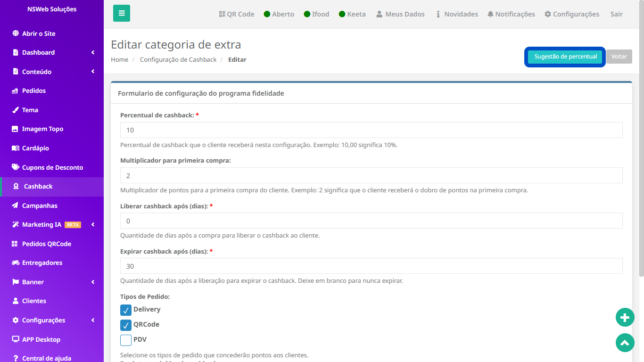
Task: Open the Configuração de Cashback breadcrumb link
Action: point(178,59)
